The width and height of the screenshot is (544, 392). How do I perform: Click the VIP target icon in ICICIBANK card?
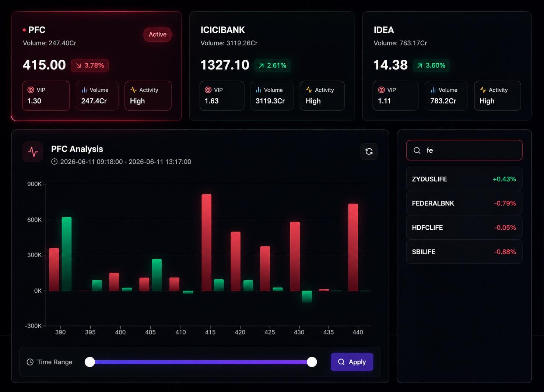click(208, 90)
